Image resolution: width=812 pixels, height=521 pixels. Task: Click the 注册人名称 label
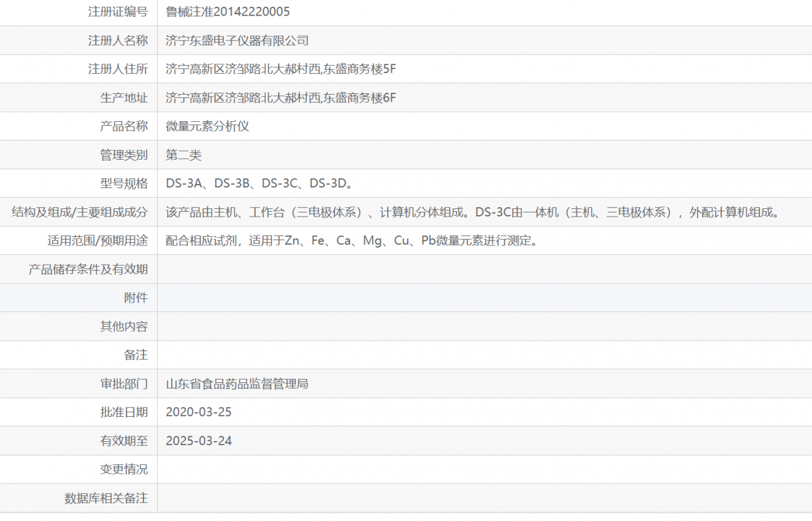[118, 41]
